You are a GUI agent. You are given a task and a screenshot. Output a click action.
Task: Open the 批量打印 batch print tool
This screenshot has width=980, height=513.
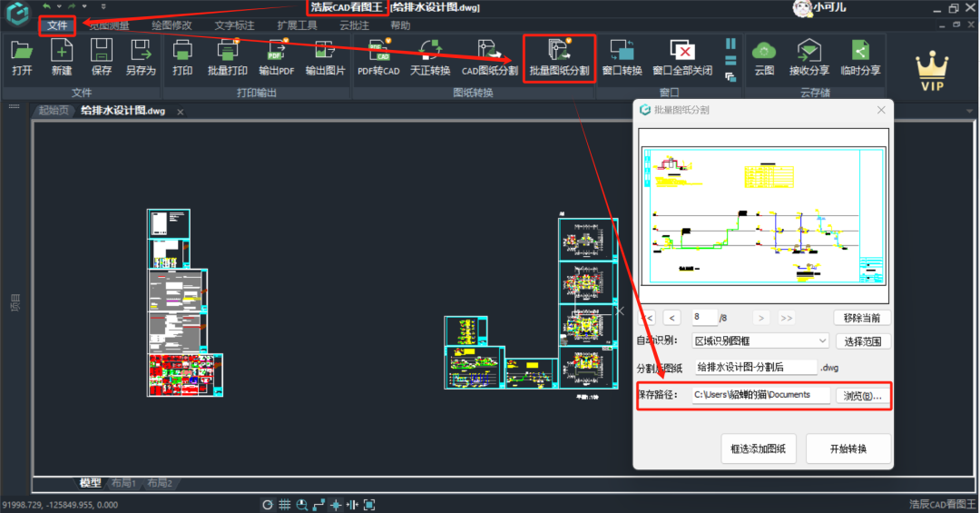[227, 57]
